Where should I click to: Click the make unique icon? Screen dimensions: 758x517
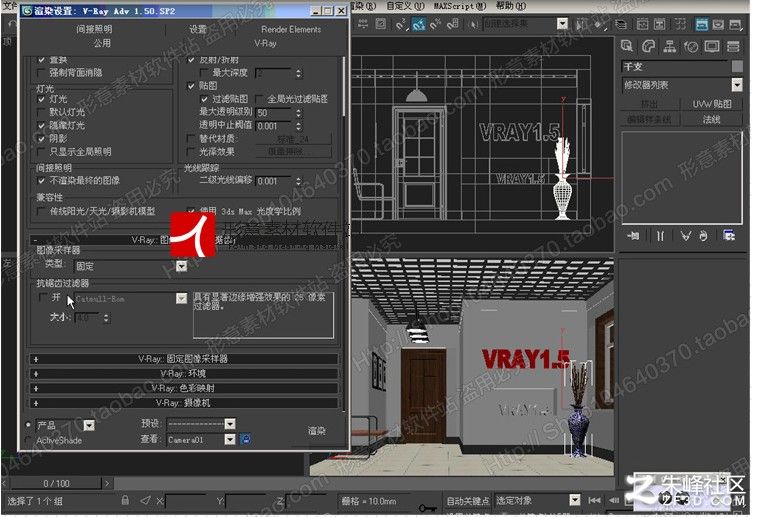[685, 236]
